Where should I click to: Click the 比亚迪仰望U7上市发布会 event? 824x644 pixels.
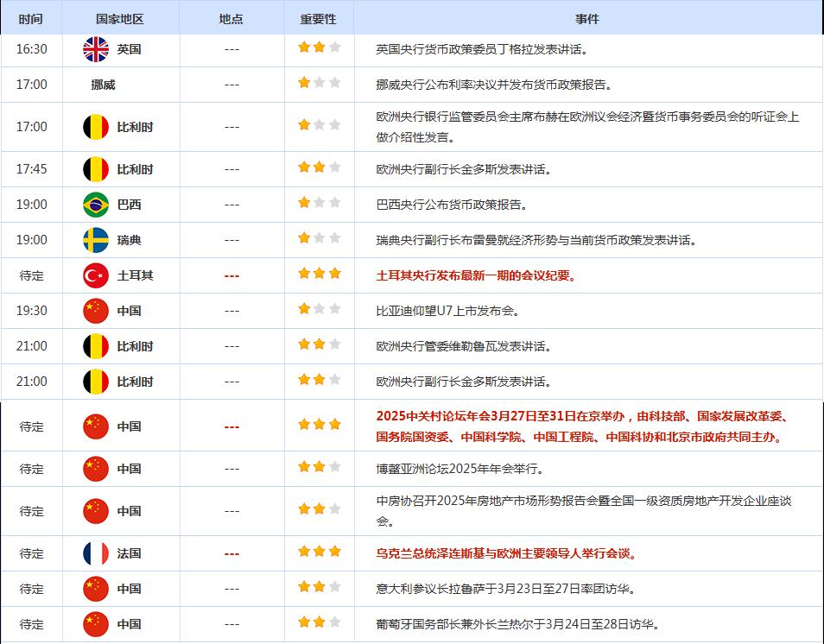[x=447, y=311]
